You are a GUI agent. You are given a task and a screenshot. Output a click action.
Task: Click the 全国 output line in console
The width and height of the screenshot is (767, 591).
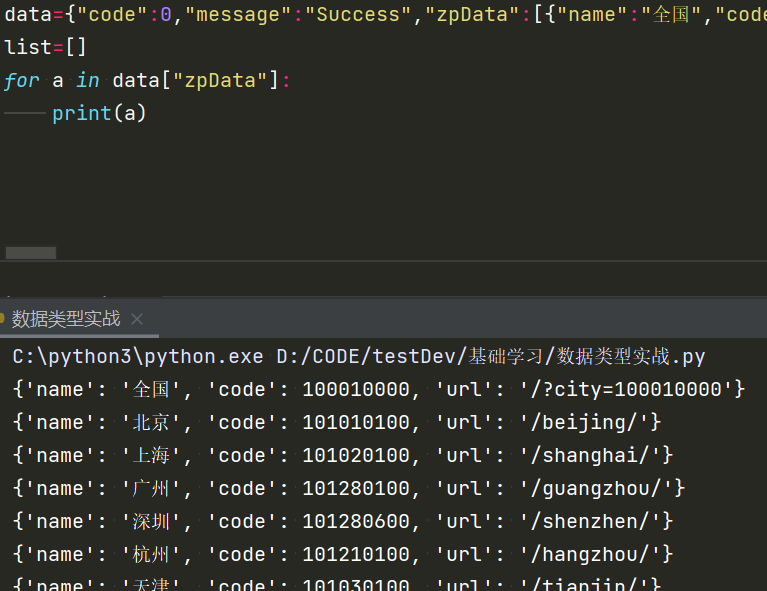378,389
